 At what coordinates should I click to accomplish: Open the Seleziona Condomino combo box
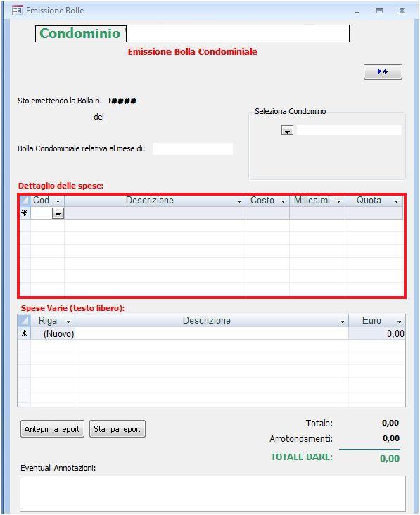pos(287,131)
